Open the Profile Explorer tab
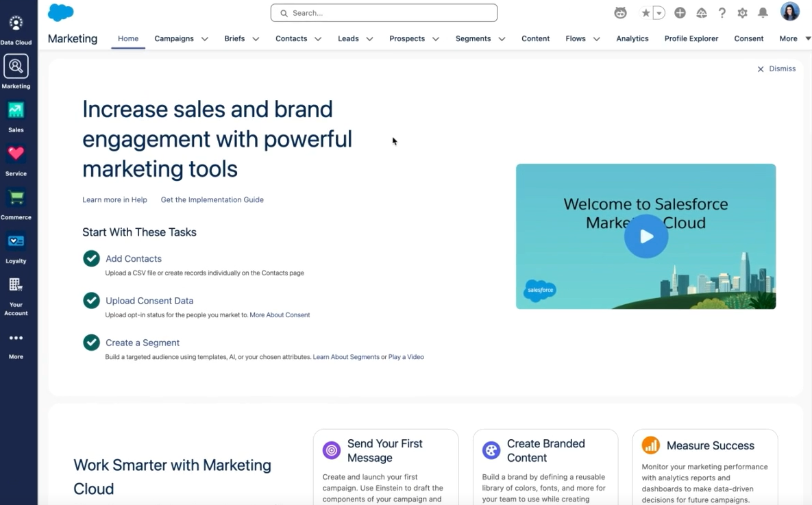This screenshot has height=505, width=812. point(691,38)
